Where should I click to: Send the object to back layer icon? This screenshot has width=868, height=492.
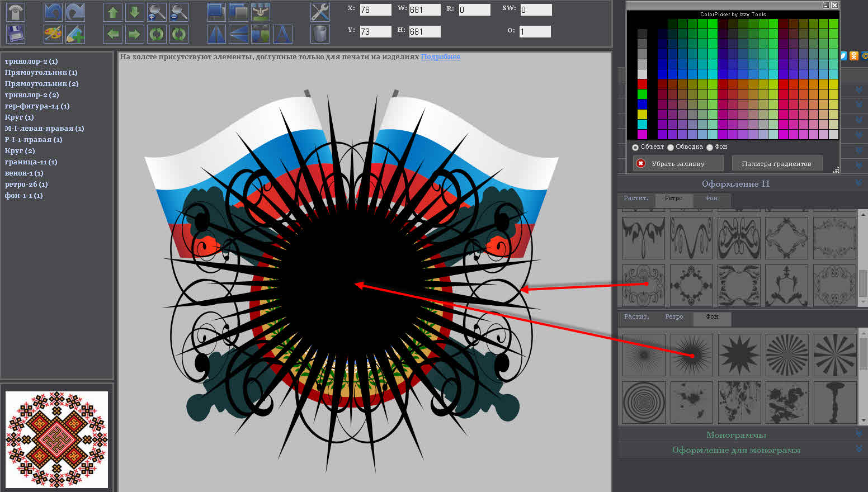pyautogui.click(x=239, y=12)
